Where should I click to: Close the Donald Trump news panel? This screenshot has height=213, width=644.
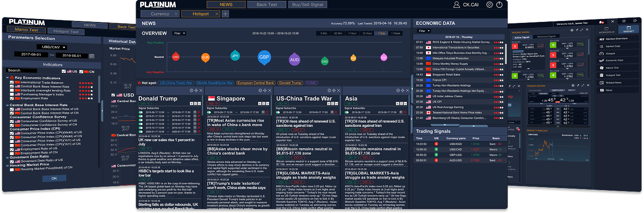[x=201, y=90]
